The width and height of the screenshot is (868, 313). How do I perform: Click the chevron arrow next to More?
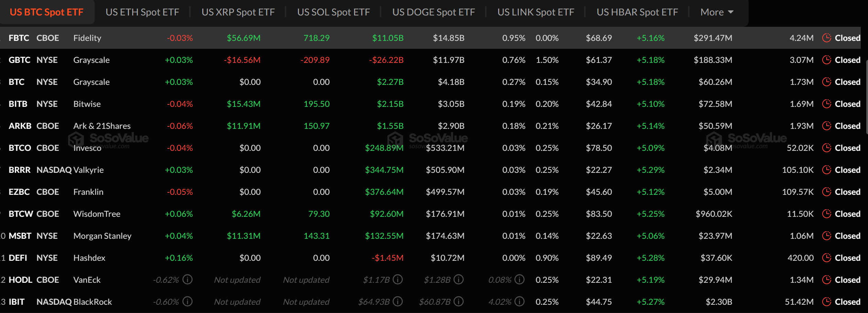point(731,12)
